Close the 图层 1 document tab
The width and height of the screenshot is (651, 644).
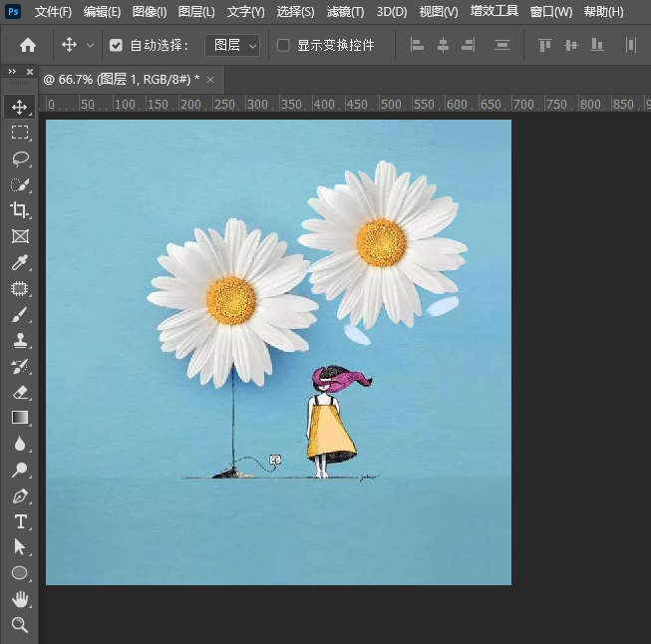click(210, 79)
